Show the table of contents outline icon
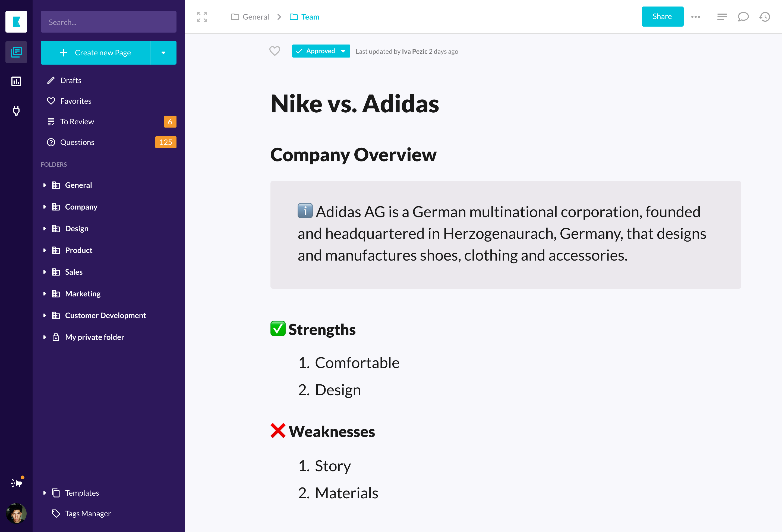782x532 pixels. click(x=722, y=17)
